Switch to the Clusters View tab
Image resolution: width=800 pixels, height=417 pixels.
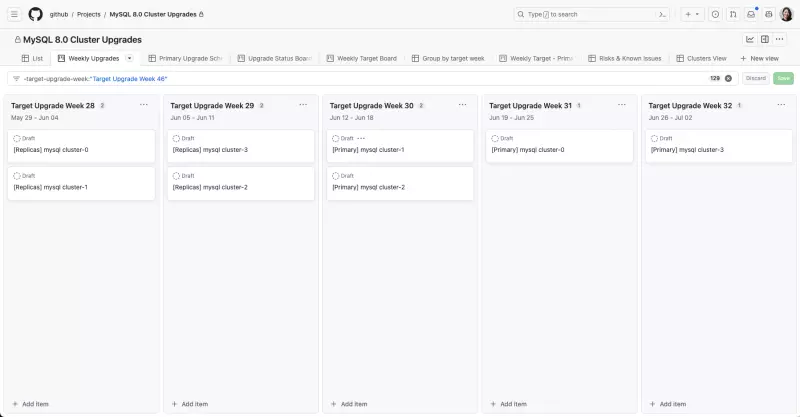(702, 59)
